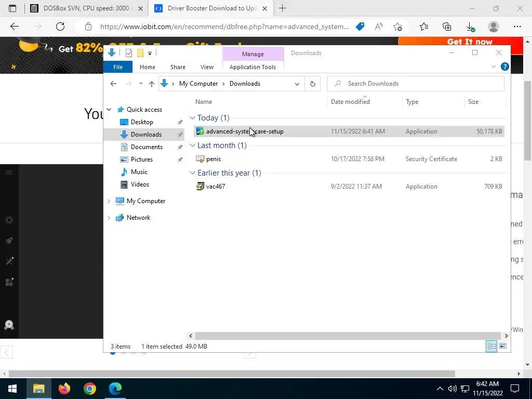Open the Edge tab actions menu
This screenshot has width=532, height=399.
12,8
